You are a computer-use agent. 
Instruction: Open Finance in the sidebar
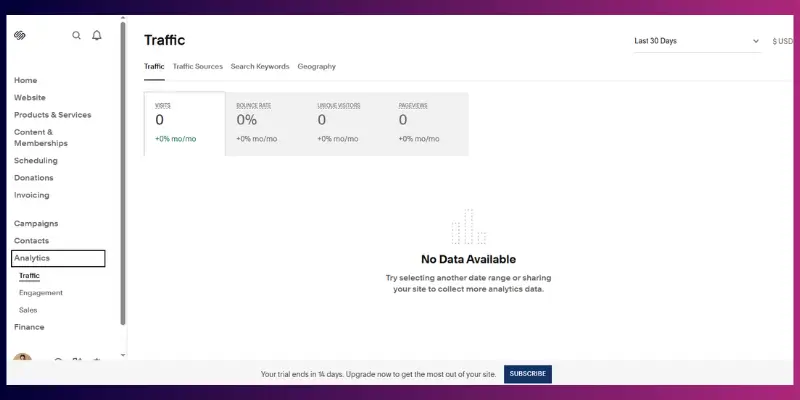[29, 327]
